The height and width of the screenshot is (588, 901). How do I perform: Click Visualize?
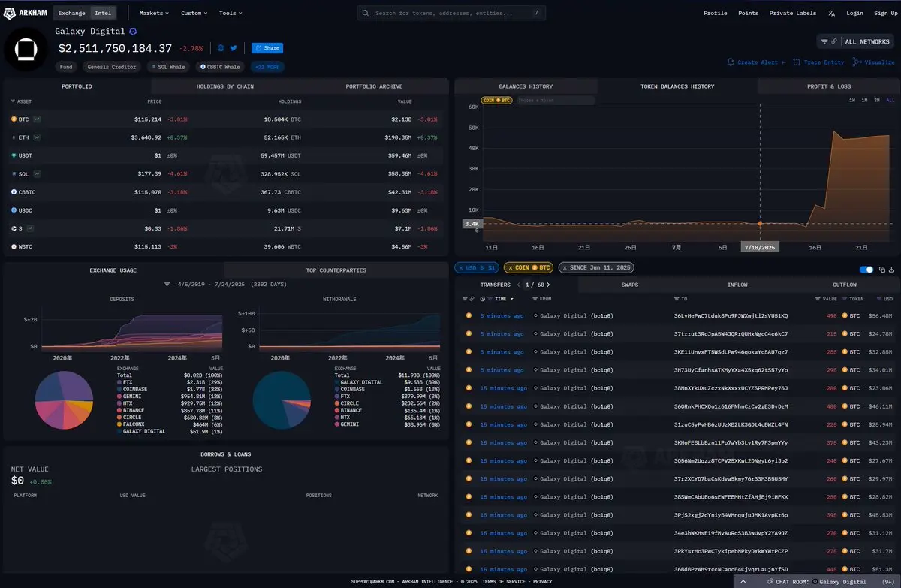[x=874, y=62]
